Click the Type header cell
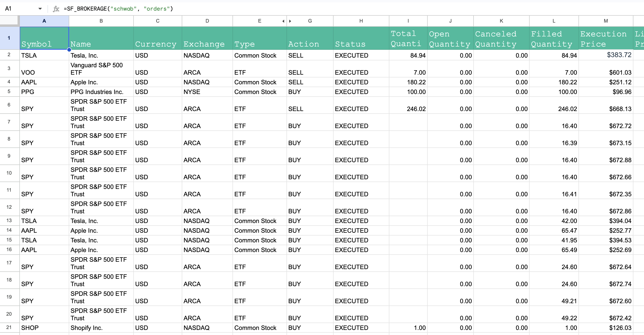 coord(259,38)
